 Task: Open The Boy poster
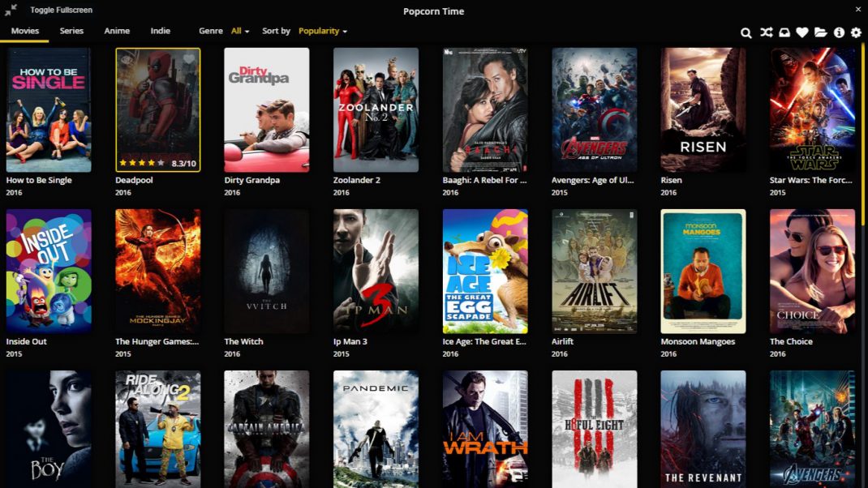coord(49,430)
